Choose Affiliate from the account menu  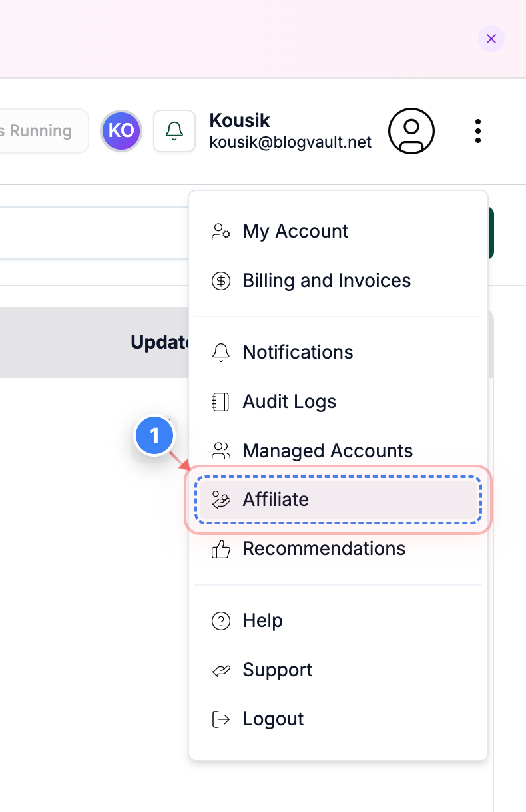(276, 499)
